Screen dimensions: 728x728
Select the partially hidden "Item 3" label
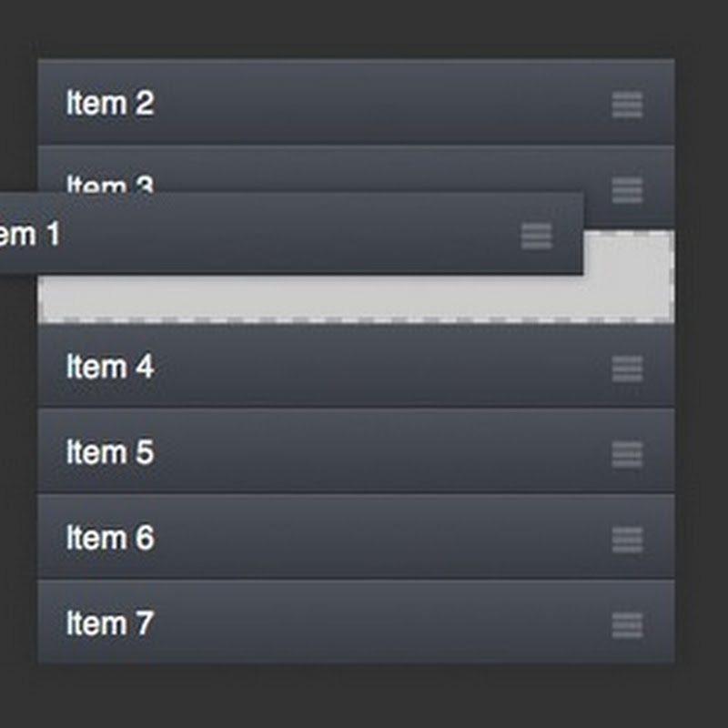coord(110,186)
